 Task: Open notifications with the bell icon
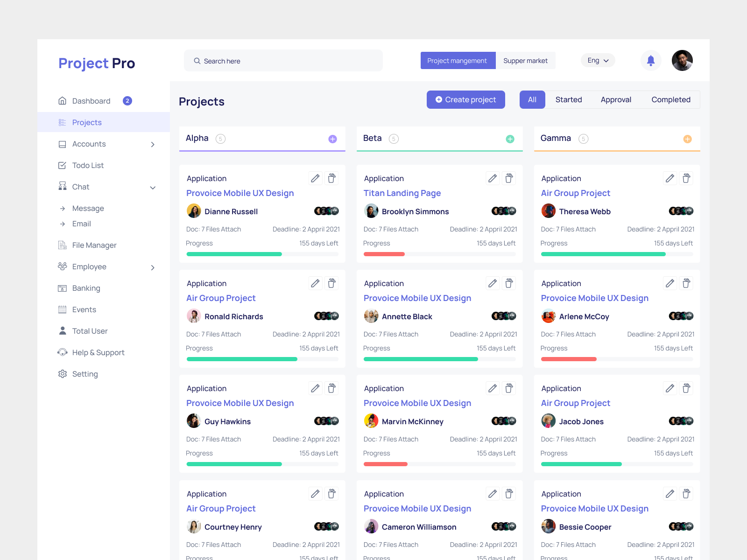tap(650, 60)
